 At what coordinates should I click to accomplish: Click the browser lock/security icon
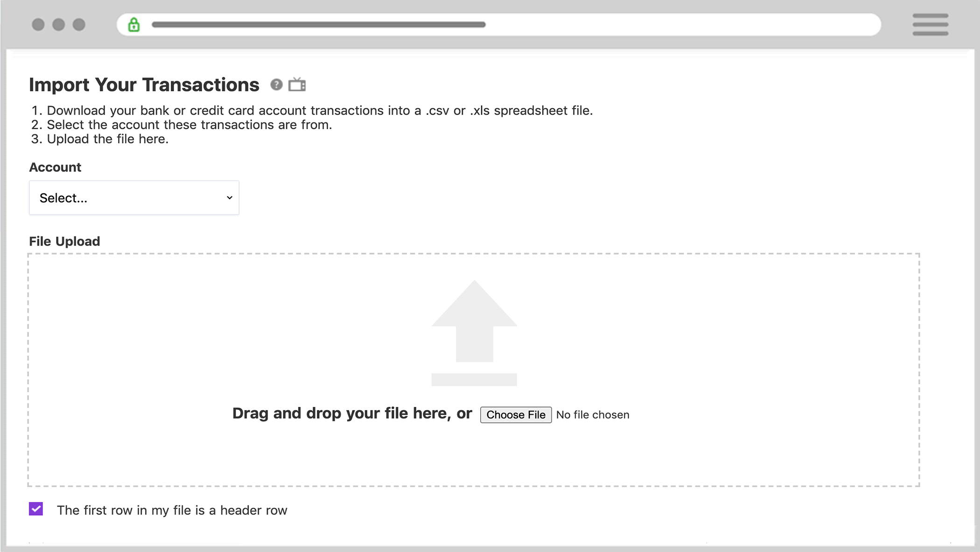tap(134, 24)
